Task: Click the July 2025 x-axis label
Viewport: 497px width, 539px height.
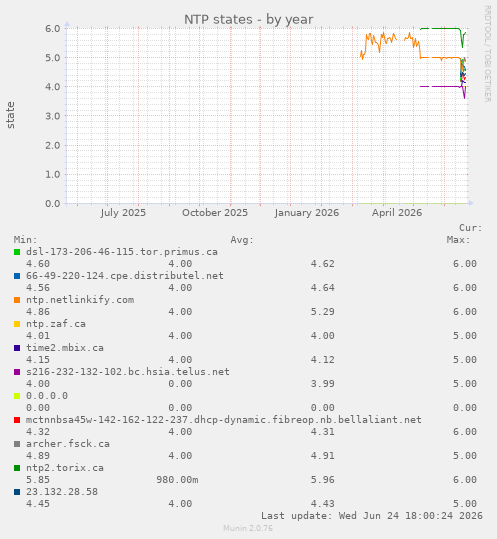Action: click(123, 213)
